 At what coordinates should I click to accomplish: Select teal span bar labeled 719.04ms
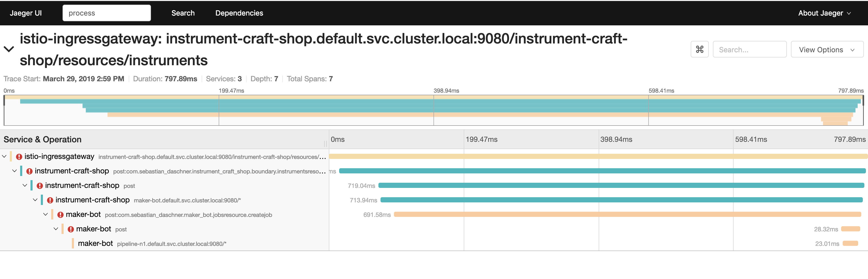(x=621, y=186)
